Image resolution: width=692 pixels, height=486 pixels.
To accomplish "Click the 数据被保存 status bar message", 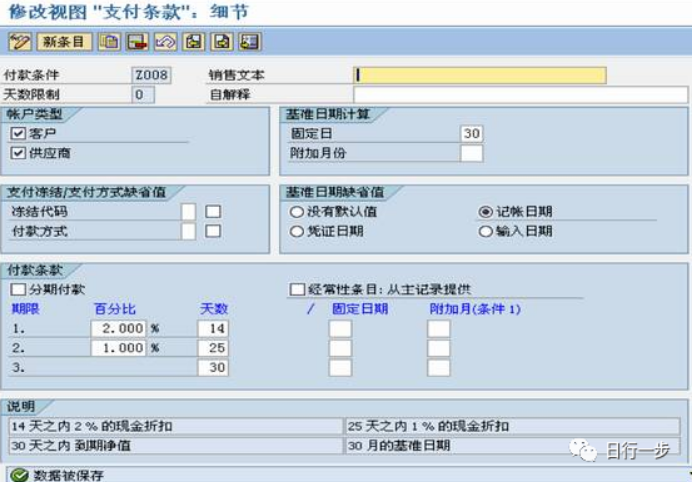I will [69, 475].
